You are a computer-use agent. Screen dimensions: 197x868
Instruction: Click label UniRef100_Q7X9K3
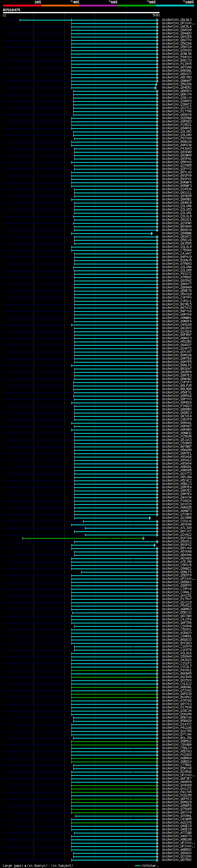click(177, 515)
